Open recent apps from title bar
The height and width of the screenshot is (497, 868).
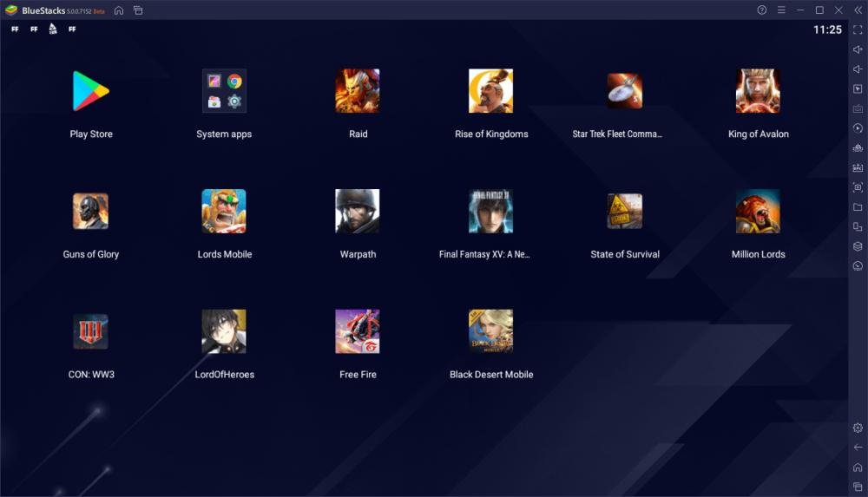138,10
